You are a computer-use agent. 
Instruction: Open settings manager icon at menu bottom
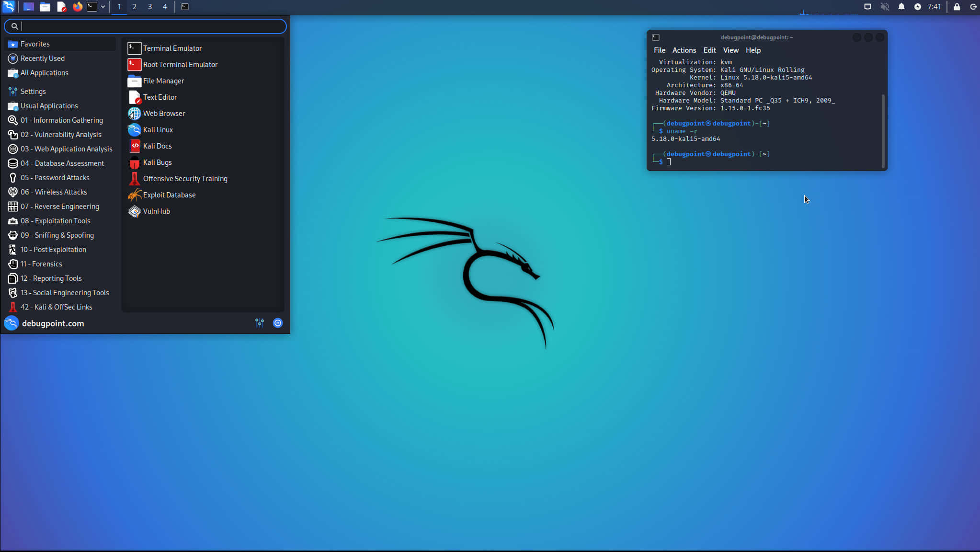tap(260, 323)
